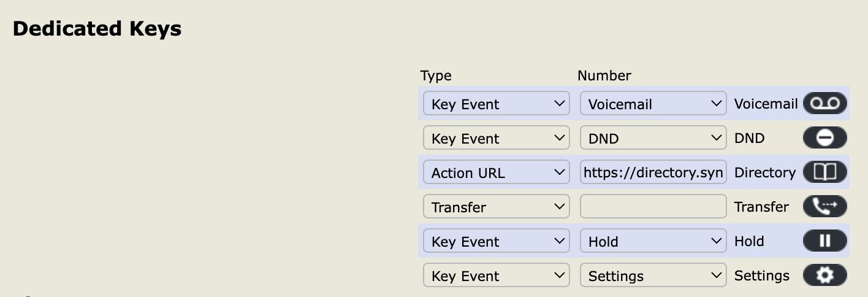Click the empty Transfer number field

point(653,207)
